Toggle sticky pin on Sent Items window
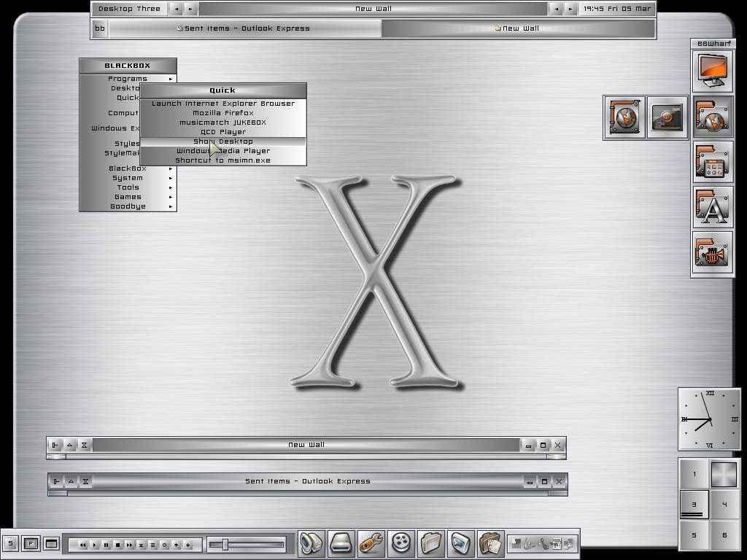 tap(57, 481)
